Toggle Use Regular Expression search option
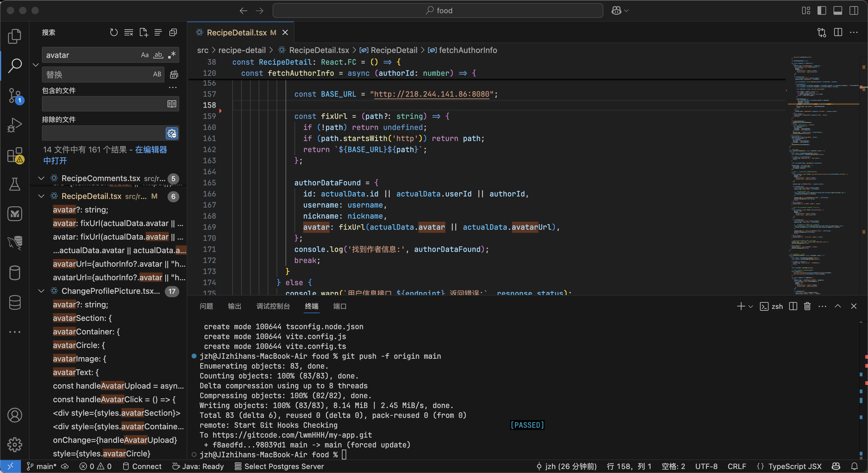The image size is (868, 473). point(172,55)
